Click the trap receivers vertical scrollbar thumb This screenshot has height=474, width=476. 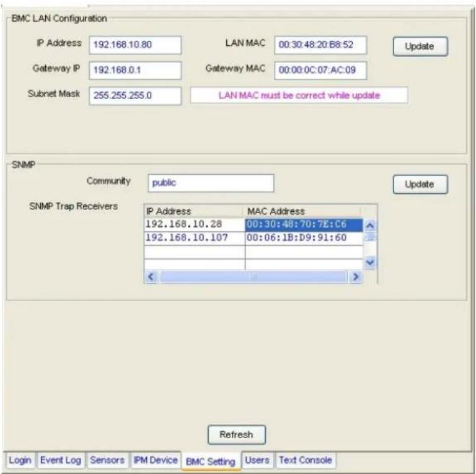coord(370,237)
